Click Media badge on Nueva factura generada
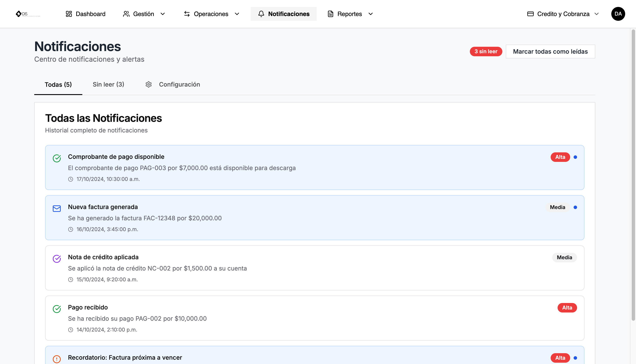This screenshot has height=364, width=636. 557,207
